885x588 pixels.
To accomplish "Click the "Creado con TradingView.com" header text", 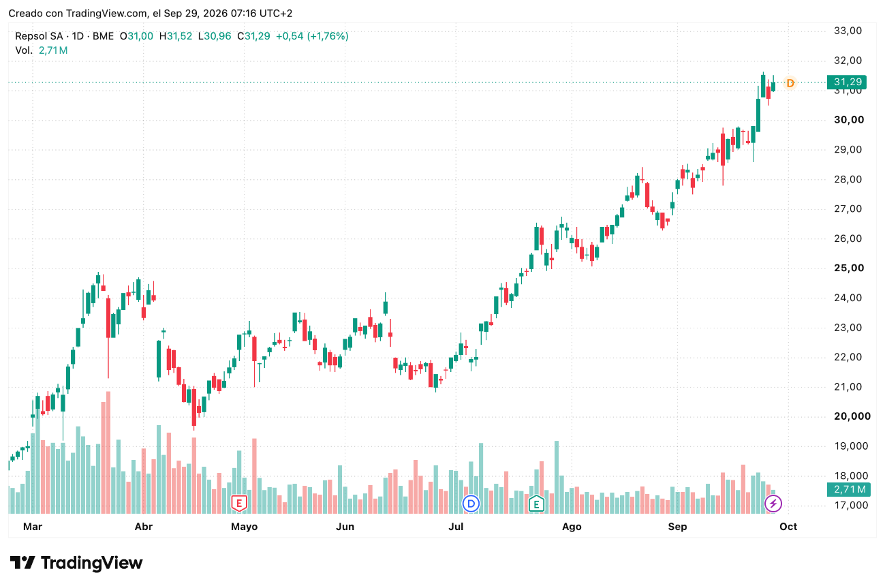I will click(78, 14).
